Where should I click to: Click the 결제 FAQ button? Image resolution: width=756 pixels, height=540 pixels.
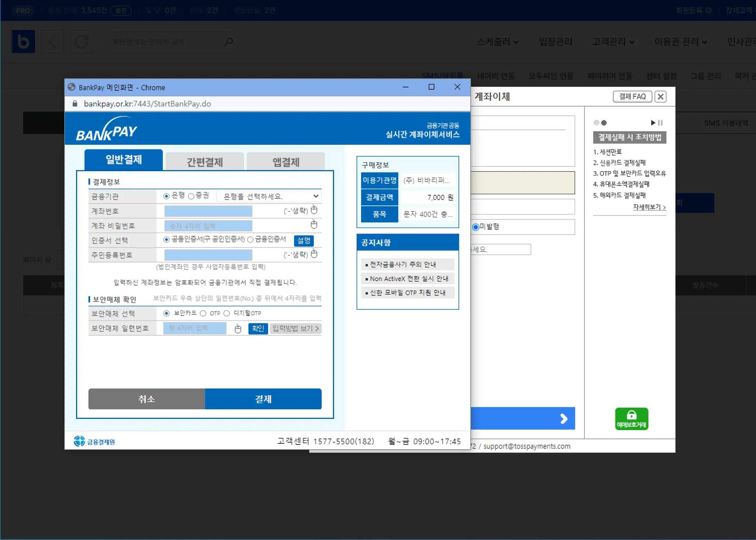tap(632, 97)
